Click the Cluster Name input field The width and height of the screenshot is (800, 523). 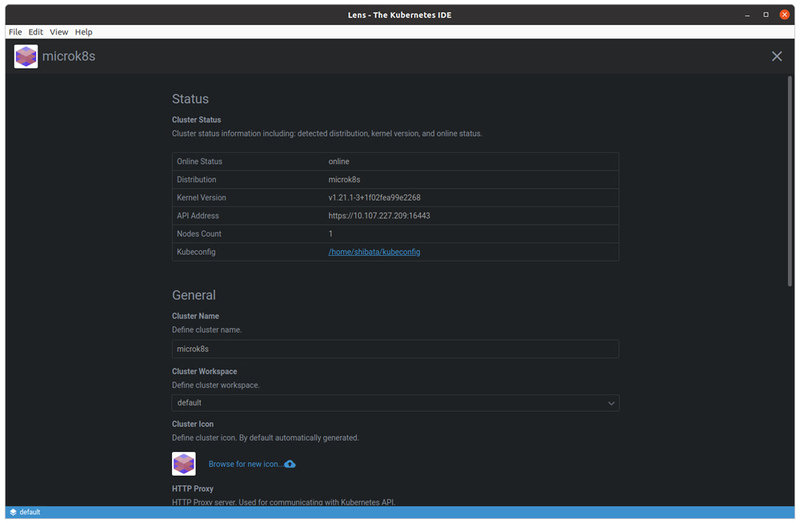point(395,349)
